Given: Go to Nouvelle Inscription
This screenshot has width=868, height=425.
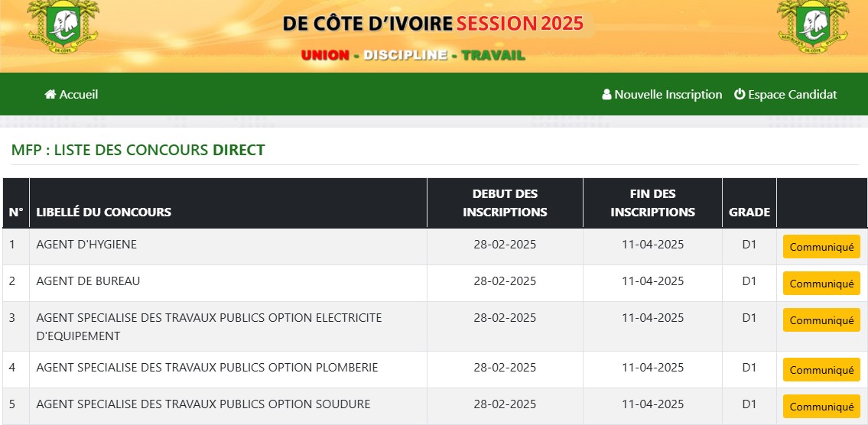Looking at the screenshot, I should (668, 95).
